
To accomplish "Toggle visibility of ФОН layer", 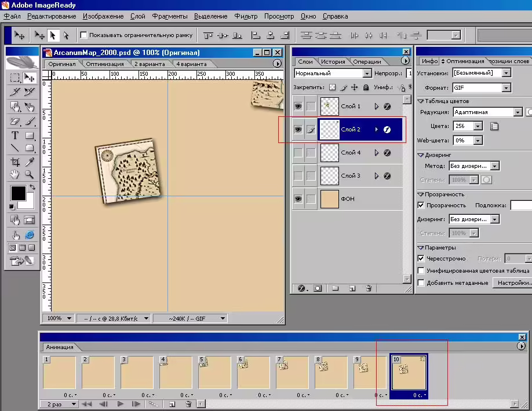I will 298,199.
